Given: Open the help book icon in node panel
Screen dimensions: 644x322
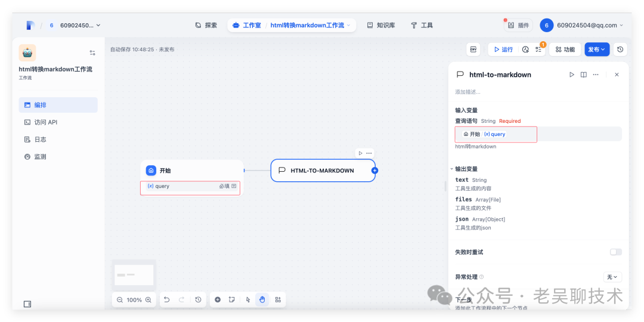Looking at the screenshot, I should (x=583, y=75).
